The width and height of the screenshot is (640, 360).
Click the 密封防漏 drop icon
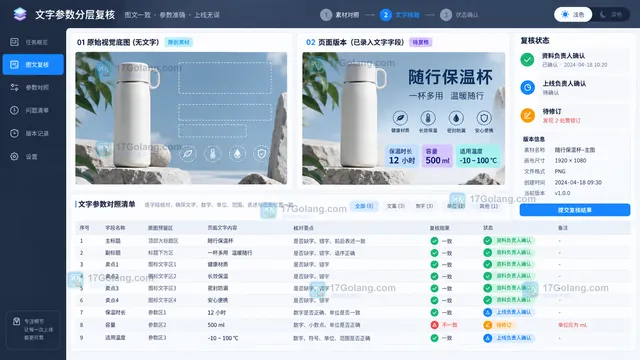(x=456, y=118)
